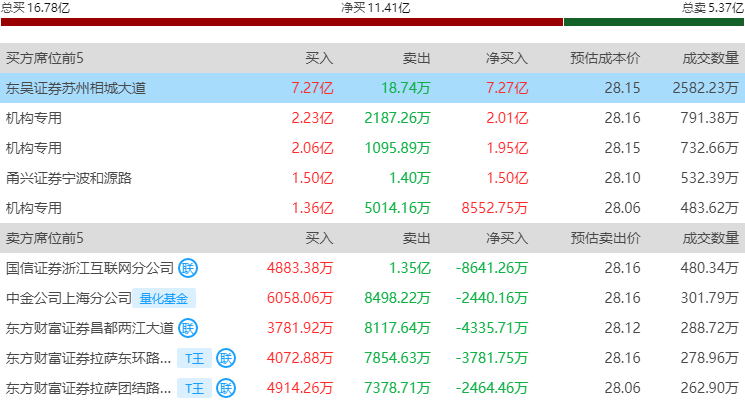The height and width of the screenshot is (400, 745).
Task: Click the 6058.06万 buy value
Action: [300, 298]
